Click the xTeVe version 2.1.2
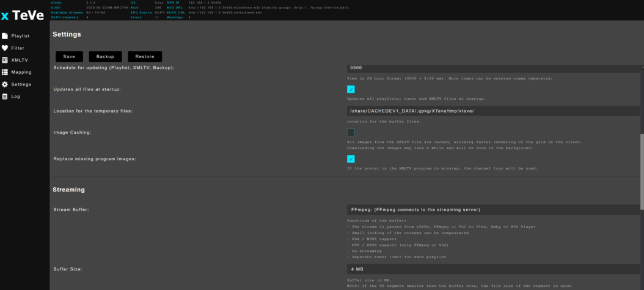This screenshot has width=644, height=290. pyautogui.click(x=91, y=2)
